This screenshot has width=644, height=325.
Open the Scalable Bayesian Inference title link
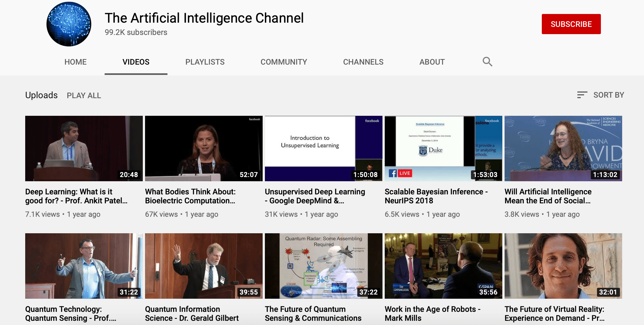click(436, 196)
